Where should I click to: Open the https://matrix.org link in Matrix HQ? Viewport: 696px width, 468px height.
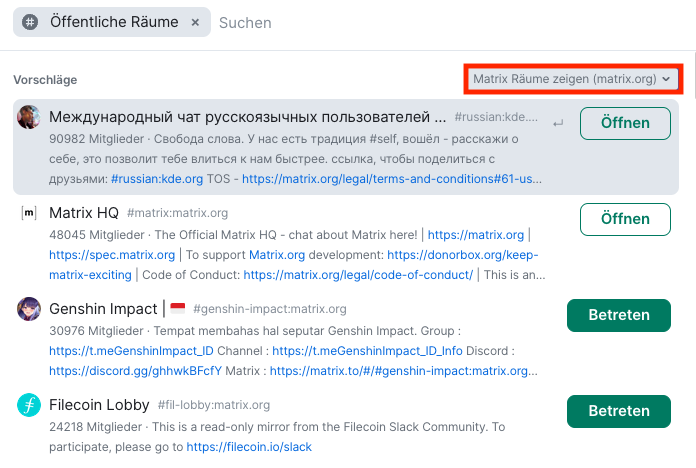[x=475, y=234]
